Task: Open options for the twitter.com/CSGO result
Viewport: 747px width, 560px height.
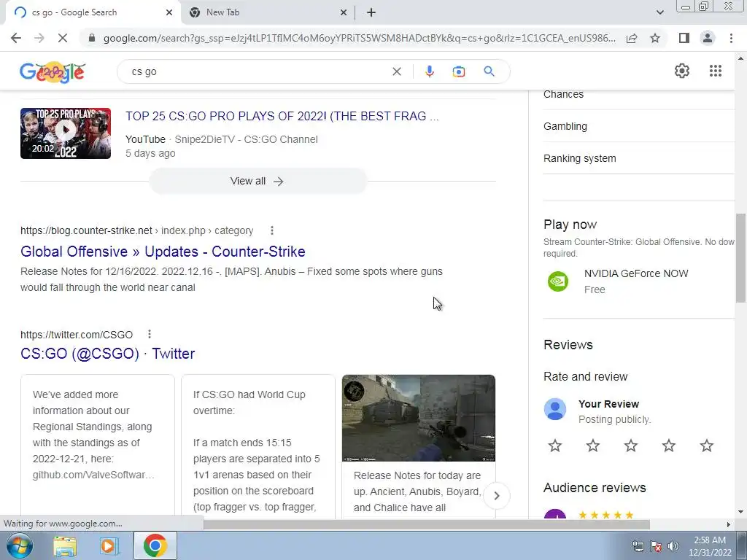Action: click(150, 334)
